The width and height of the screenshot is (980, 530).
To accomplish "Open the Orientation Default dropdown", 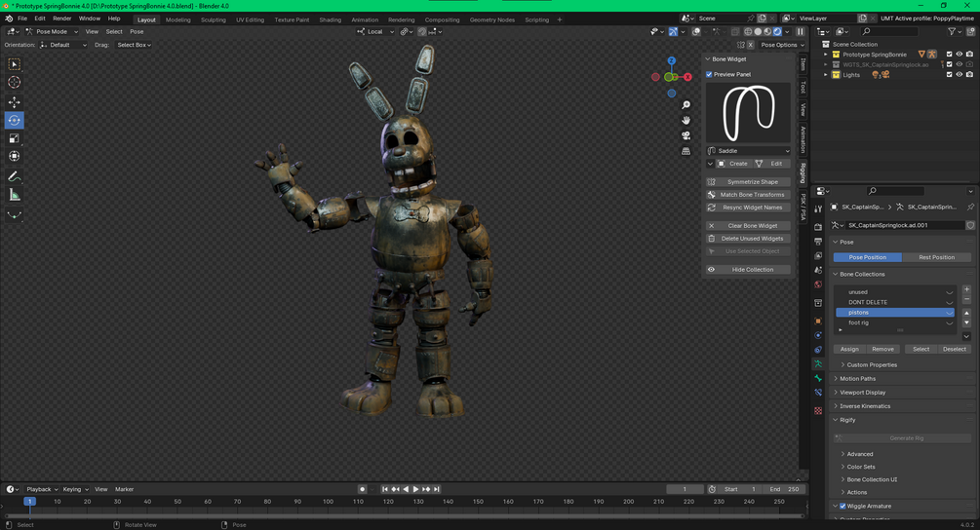I will click(63, 45).
